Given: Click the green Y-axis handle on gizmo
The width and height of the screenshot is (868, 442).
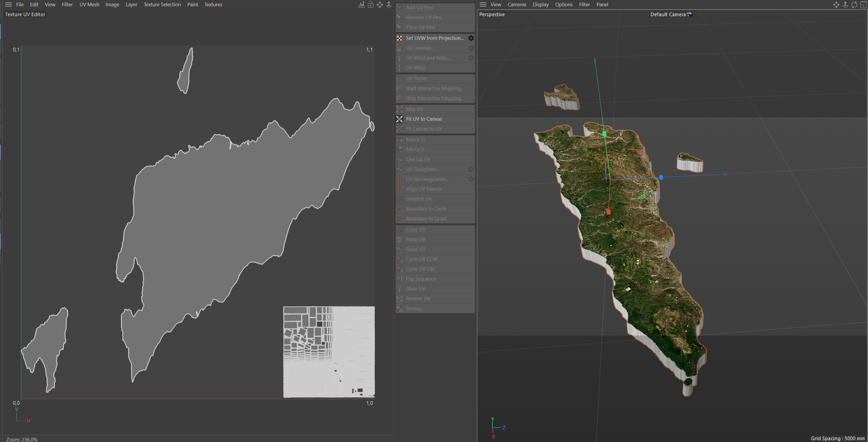Looking at the screenshot, I should pyautogui.click(x=604, y=134).
